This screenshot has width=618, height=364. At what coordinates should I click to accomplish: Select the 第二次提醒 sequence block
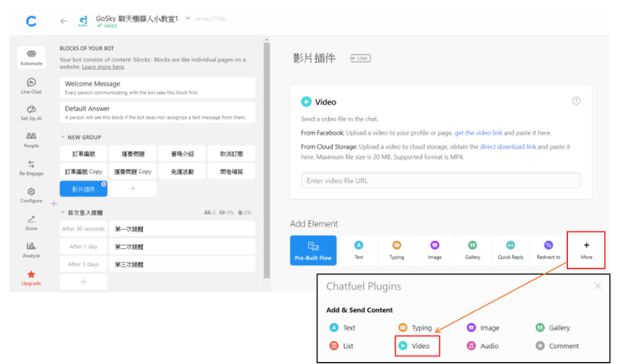point(182,247)
